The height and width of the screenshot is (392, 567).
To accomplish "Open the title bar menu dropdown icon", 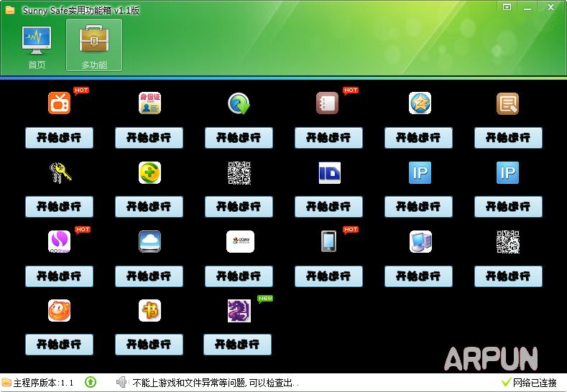I will [507, 7].
